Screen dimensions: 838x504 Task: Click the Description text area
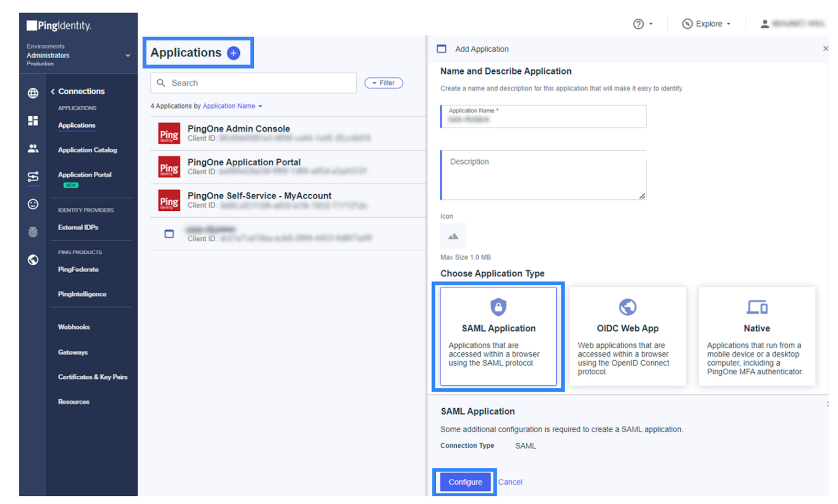tap(543, 175)
